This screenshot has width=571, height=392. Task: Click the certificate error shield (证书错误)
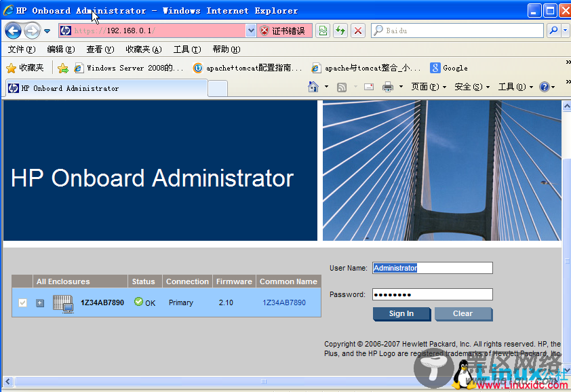284,31
